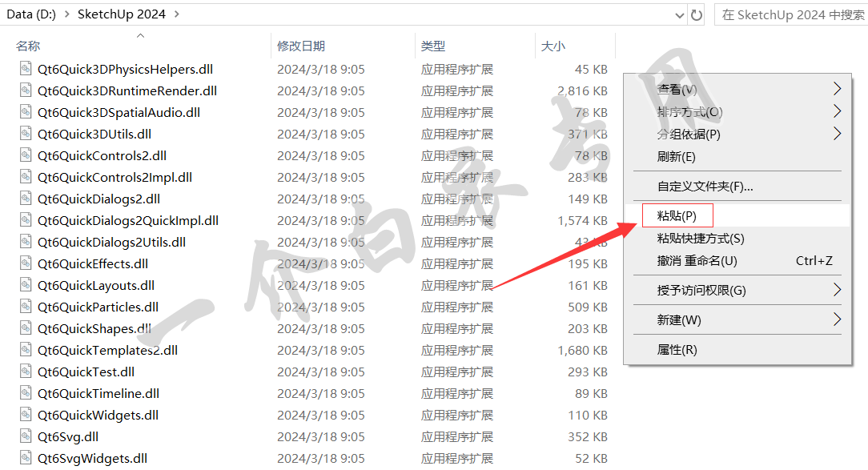Image resolution: width=868 pixels, height=470 pixels.
Task: Click the 509 KB size cell
Action: pyautogui.click(x=587, y=306)
